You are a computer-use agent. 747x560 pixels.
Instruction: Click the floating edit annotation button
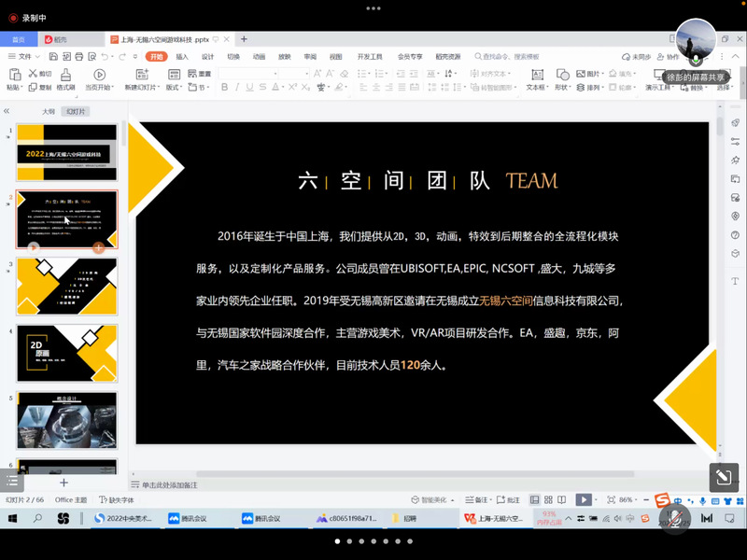point(724,477)
